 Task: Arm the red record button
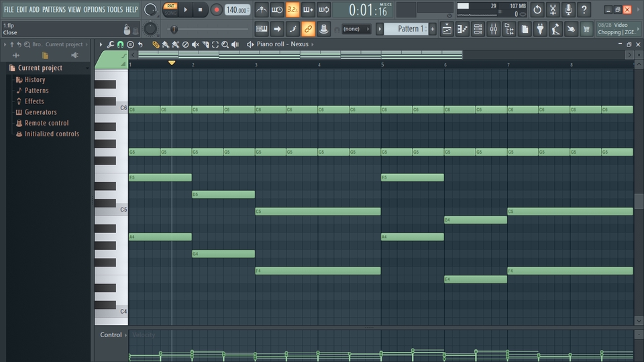[217, 9]
